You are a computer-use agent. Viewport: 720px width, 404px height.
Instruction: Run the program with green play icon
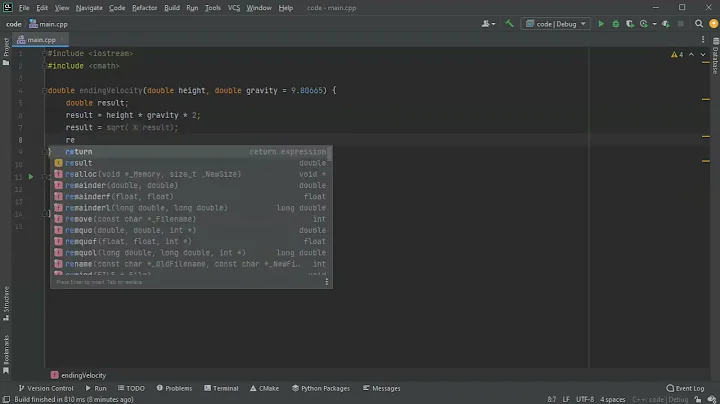coord(601,24)
